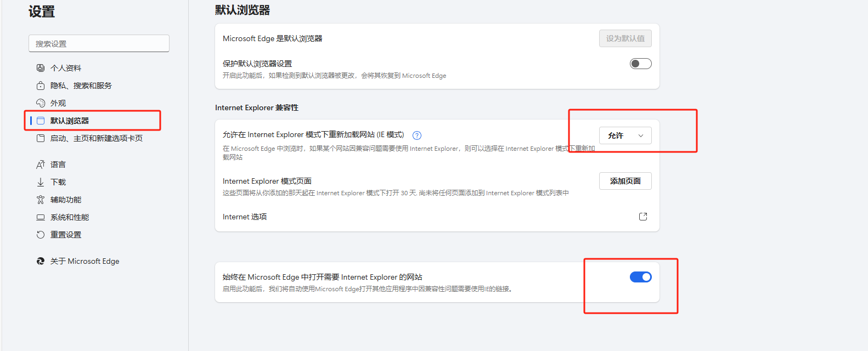Screen dimensions: 868x351
Task: Enable the 保护默认浏览器设置 toggle
Action: click(x=640, y=64)
